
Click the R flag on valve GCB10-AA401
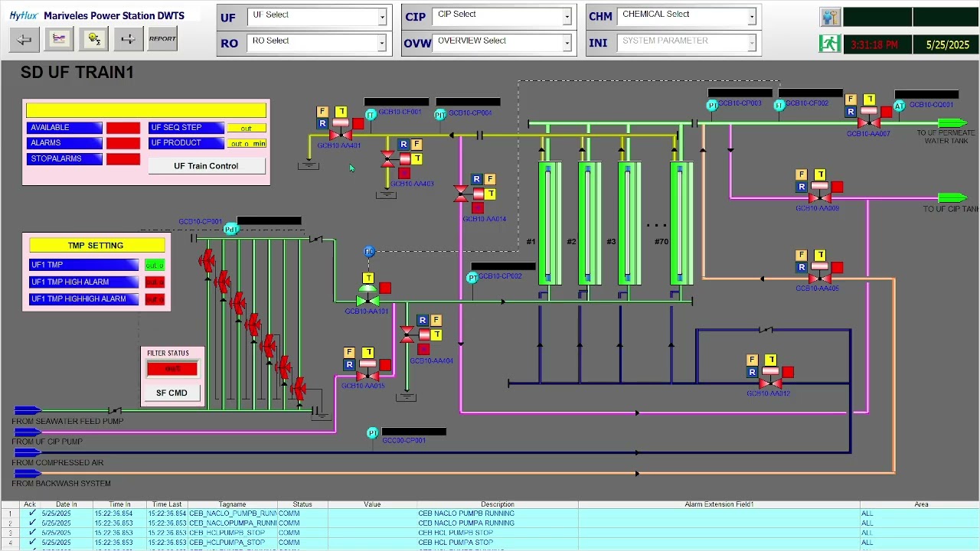click(x=322, y=123)
